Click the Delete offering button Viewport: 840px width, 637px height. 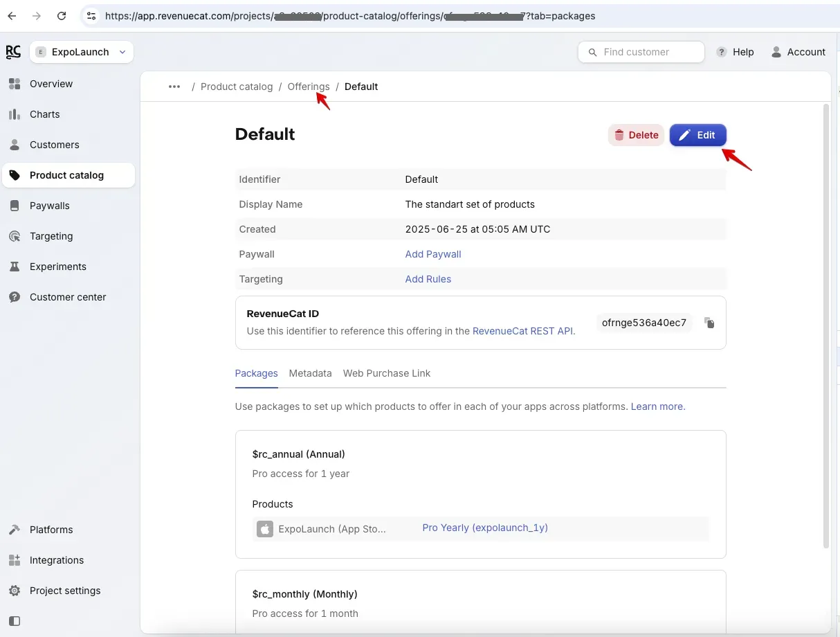coord(636,135)
